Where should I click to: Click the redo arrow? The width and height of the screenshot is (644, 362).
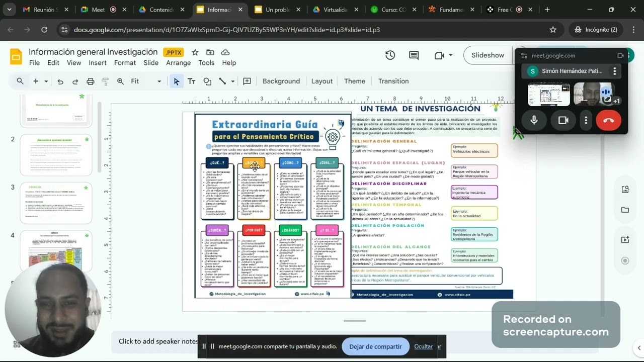(75, 81)
